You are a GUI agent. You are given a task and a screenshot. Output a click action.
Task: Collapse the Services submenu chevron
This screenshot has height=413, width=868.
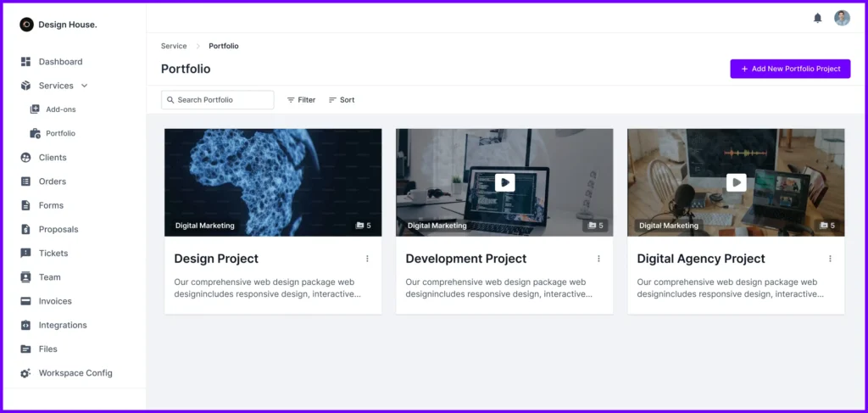[84, 86]
